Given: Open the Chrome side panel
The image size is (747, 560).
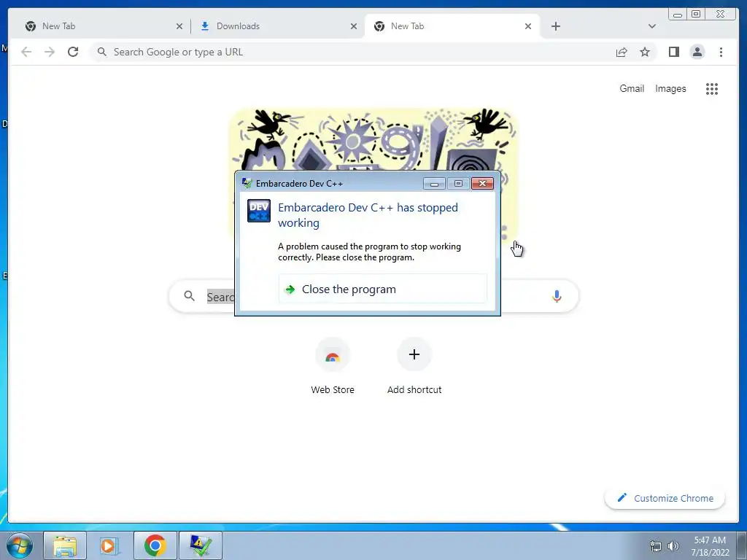Looking at the screenshot, I should pyautogui.click(x=673, y=52).
